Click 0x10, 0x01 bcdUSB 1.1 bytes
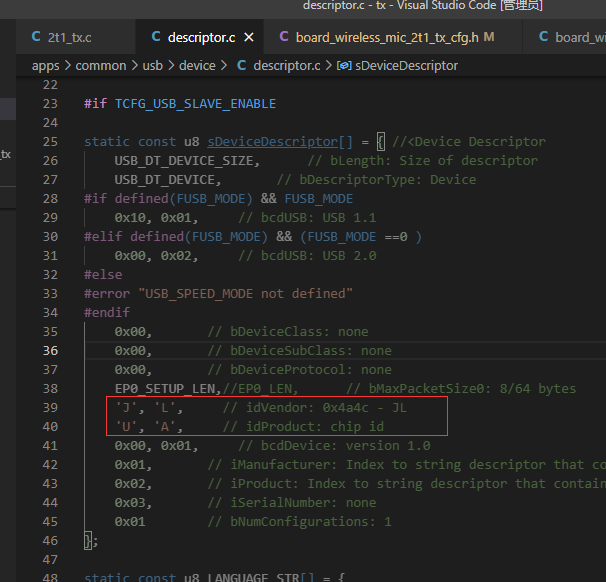This screenshot has width=606, height=582. (x=156, y=218)
